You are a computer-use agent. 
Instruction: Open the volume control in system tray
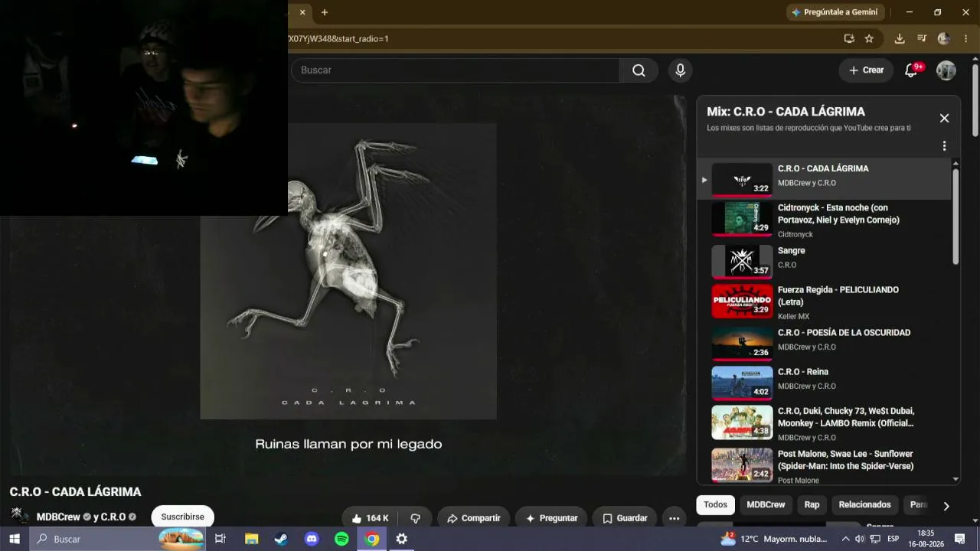(x=860, y=539)
